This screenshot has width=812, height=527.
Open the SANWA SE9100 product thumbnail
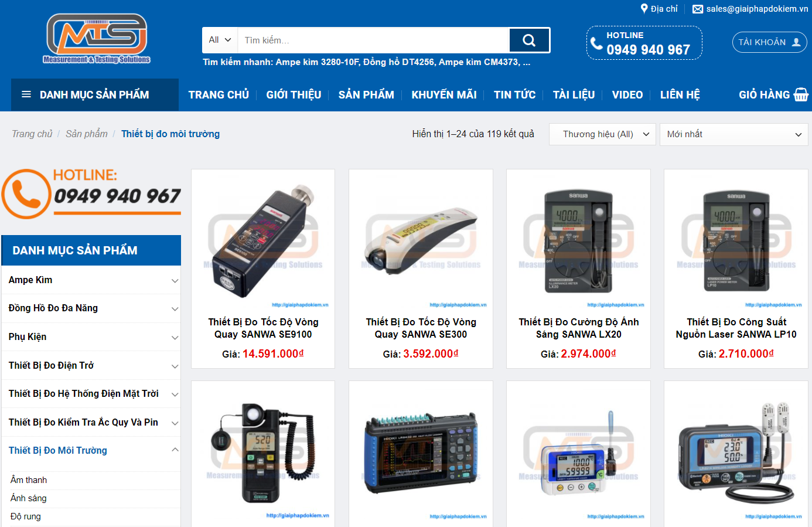263,240
